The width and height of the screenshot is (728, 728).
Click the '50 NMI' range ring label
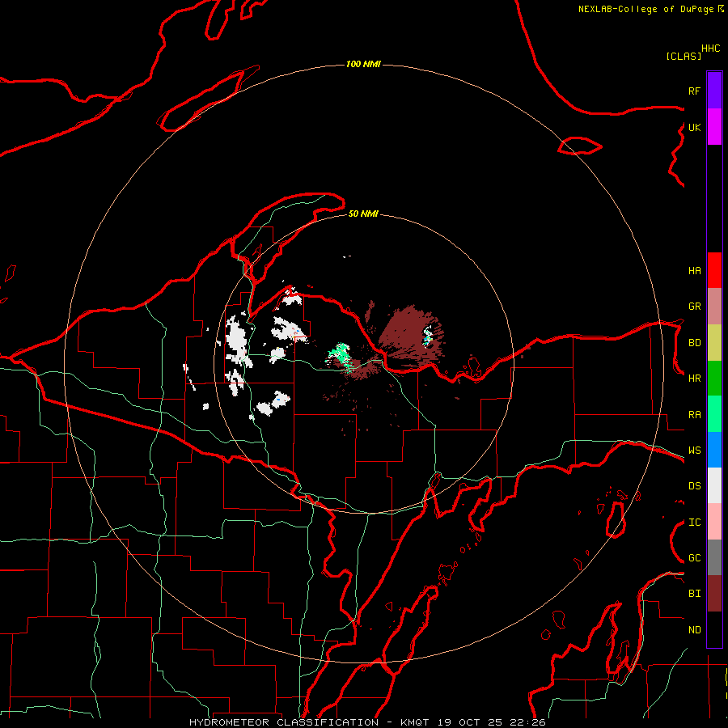(x=363, y=214)
